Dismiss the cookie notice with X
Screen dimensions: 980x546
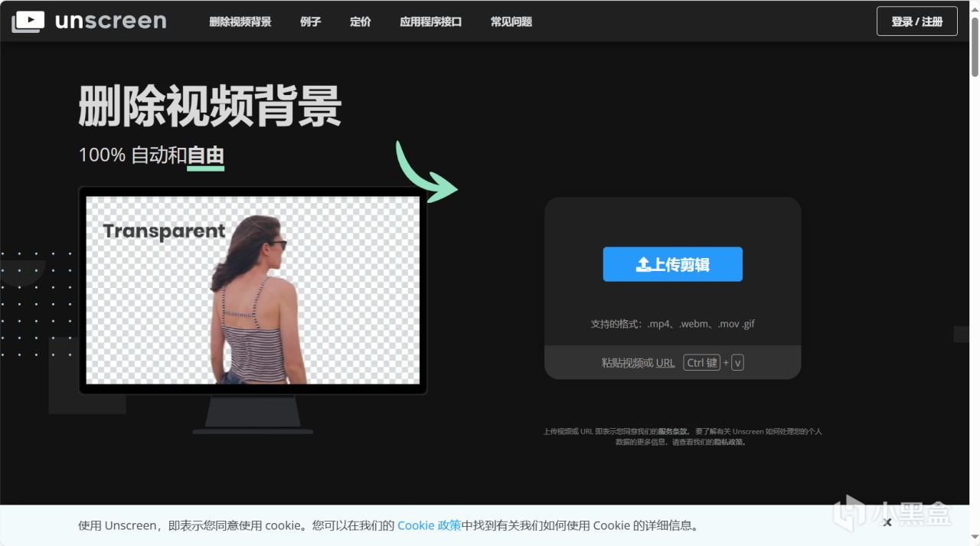point(887,522)
